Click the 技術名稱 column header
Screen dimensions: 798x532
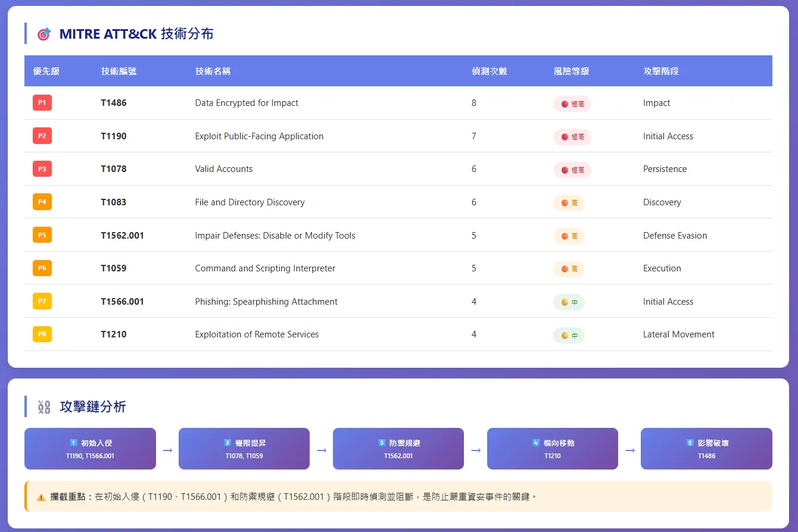tap(213, 71)
